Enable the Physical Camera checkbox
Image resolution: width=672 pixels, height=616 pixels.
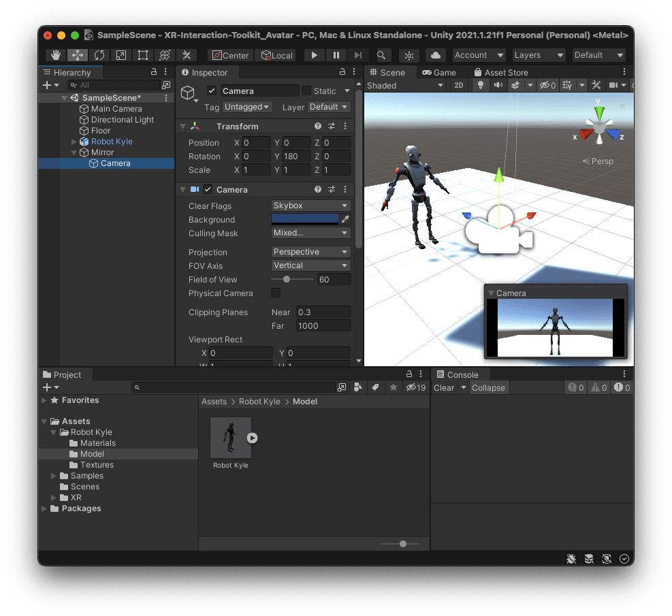(x=276, y=293)
